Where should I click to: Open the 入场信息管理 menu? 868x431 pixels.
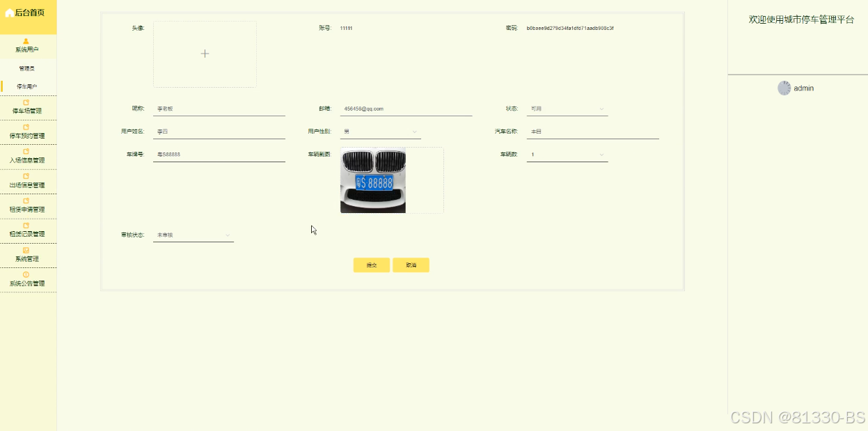pos(29,157)
